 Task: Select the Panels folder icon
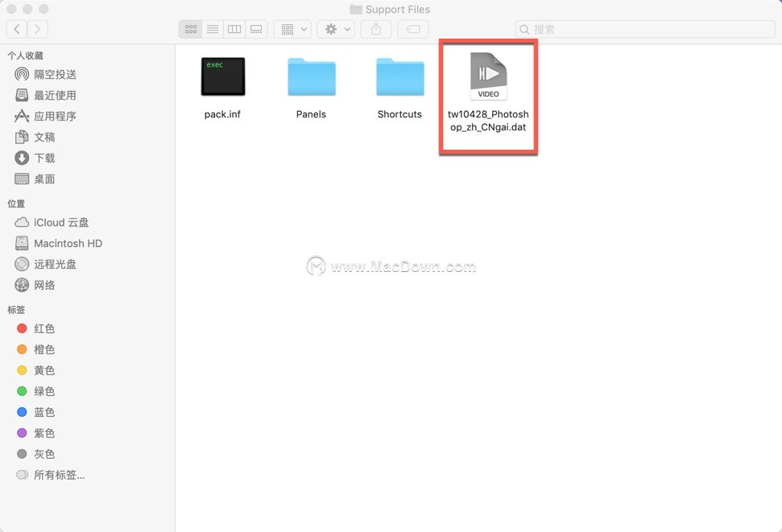311,76
